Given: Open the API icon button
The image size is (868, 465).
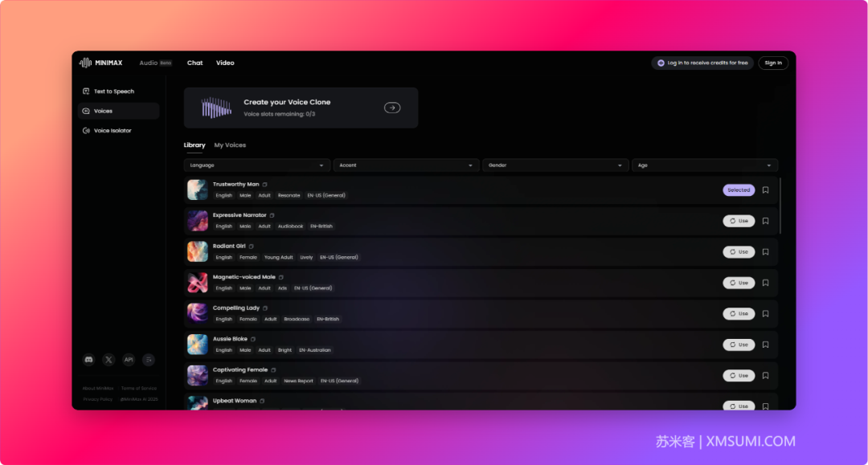Looking at the screenshot, I should (x=129, y=360).
